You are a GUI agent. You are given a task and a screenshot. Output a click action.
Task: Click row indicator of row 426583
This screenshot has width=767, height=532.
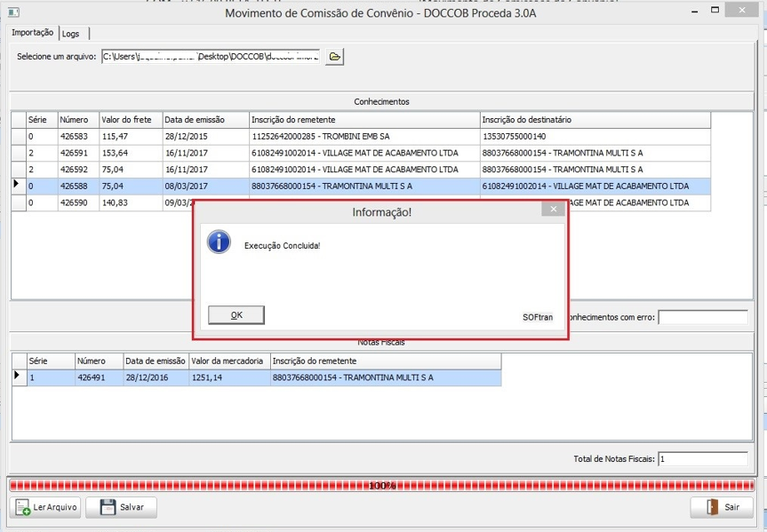pos(19,137)
